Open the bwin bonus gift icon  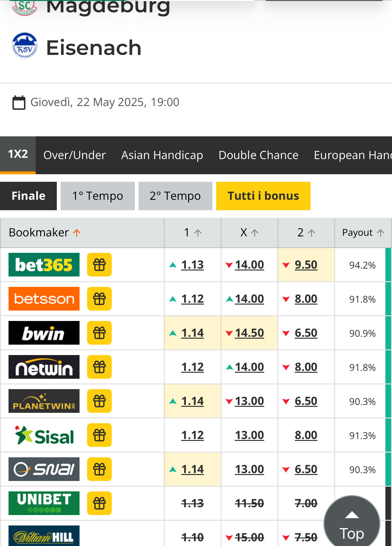pos(99,333)
